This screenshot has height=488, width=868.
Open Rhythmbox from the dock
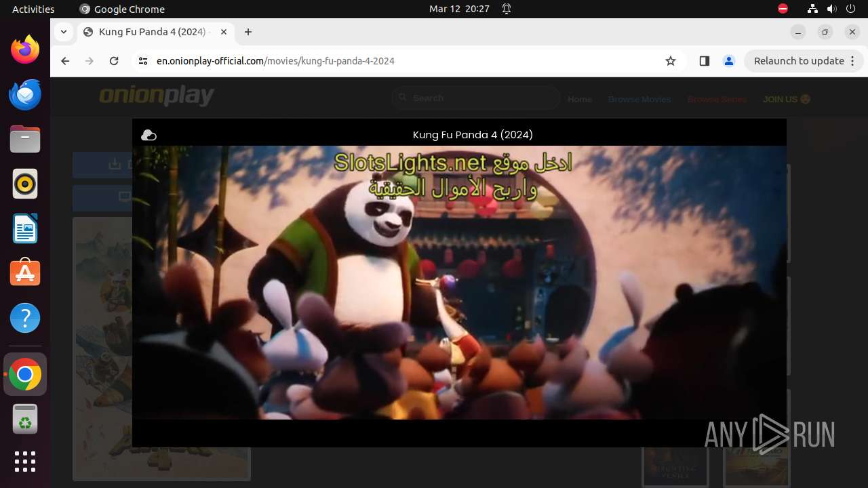click(x=25, y=184)
